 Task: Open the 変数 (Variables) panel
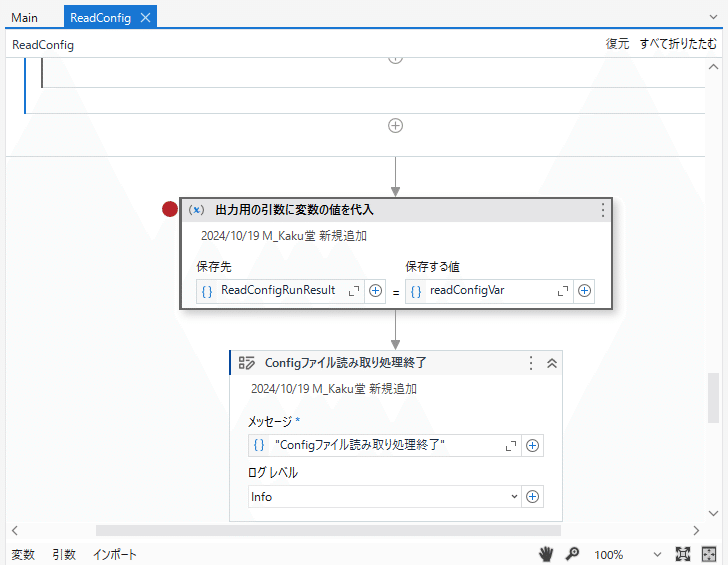click(23, 554)
